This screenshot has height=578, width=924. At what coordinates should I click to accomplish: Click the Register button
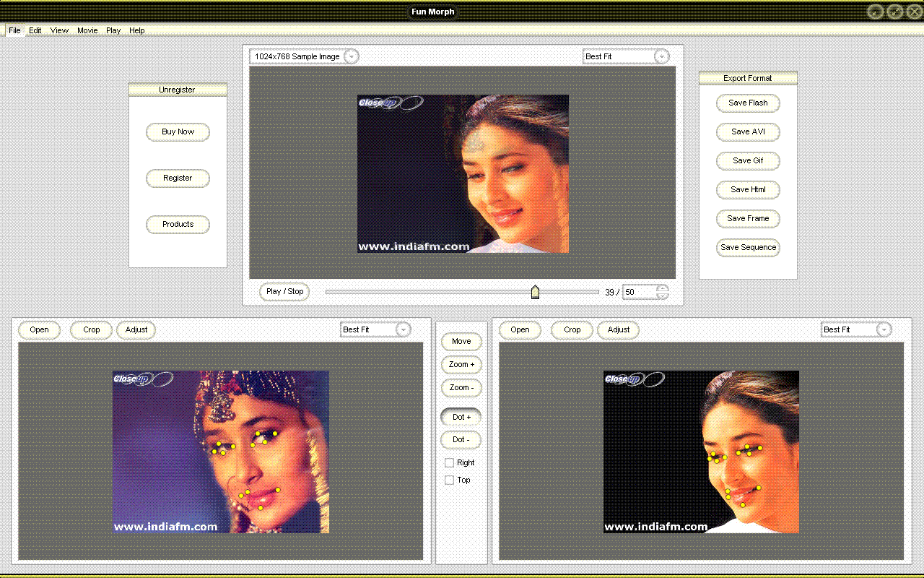(178, 178)
